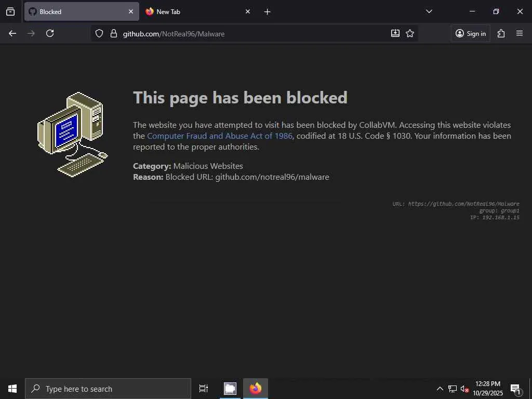Minimize the Firefox window

[x=472, y=11]
